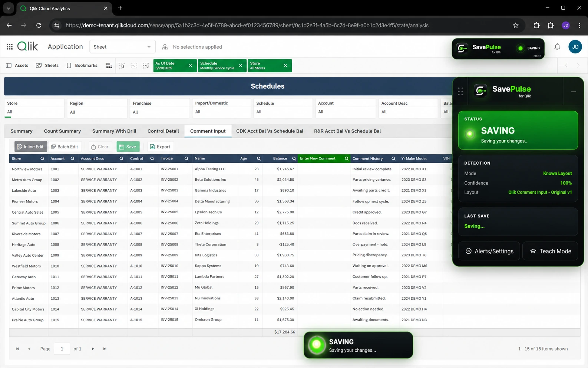Screen dimensions: 588x368
Task: Open SavePulse Alerts/Settings
Action: pyautogui.click(x=489, y=251)
